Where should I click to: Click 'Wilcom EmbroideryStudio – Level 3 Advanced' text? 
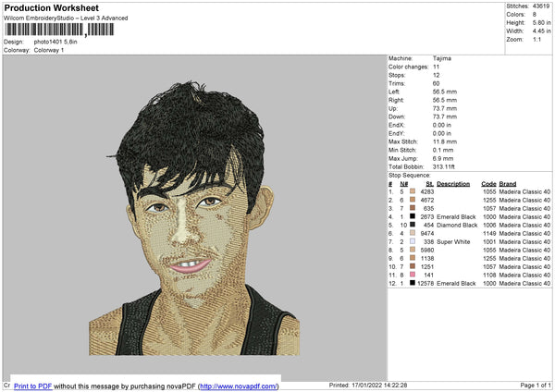[x=66, y=18]
